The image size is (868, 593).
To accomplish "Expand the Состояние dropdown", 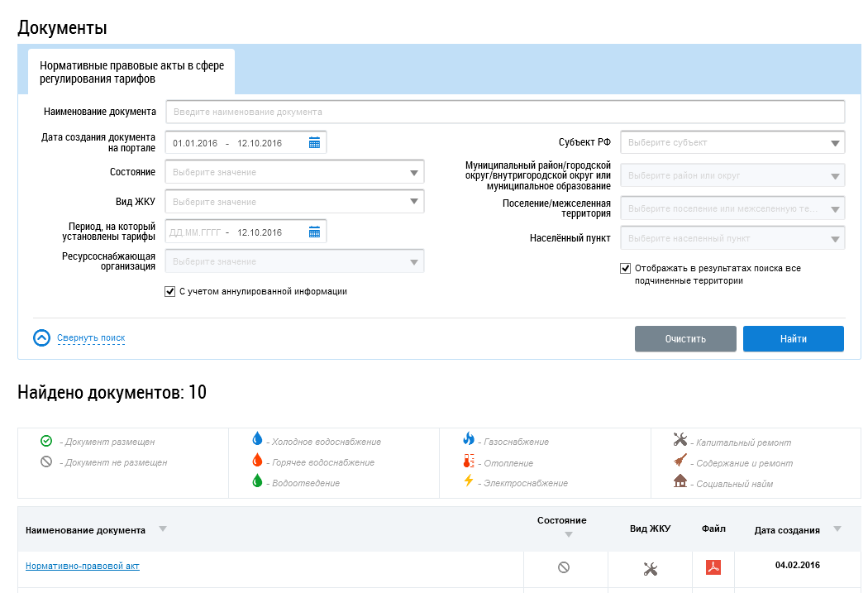I will (x=413, y=173).
